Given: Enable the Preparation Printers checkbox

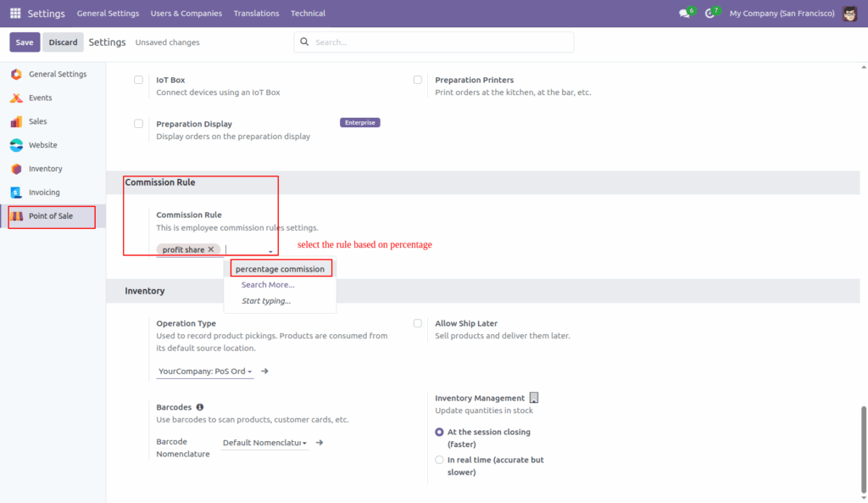Looking at the screenshot, I should 417,79.
